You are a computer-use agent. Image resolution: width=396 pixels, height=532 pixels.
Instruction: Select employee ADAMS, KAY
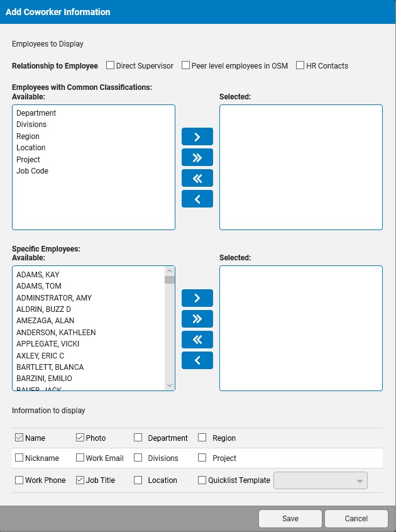click(38, 274)
